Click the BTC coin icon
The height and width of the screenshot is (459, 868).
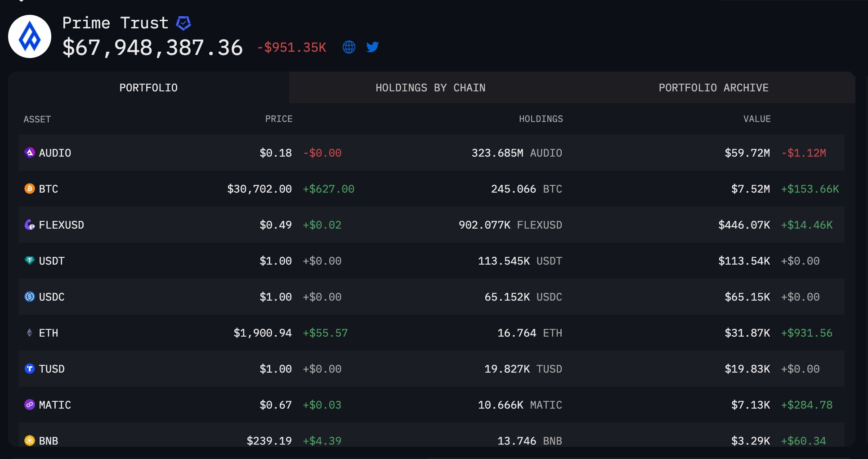pos(30,189)
